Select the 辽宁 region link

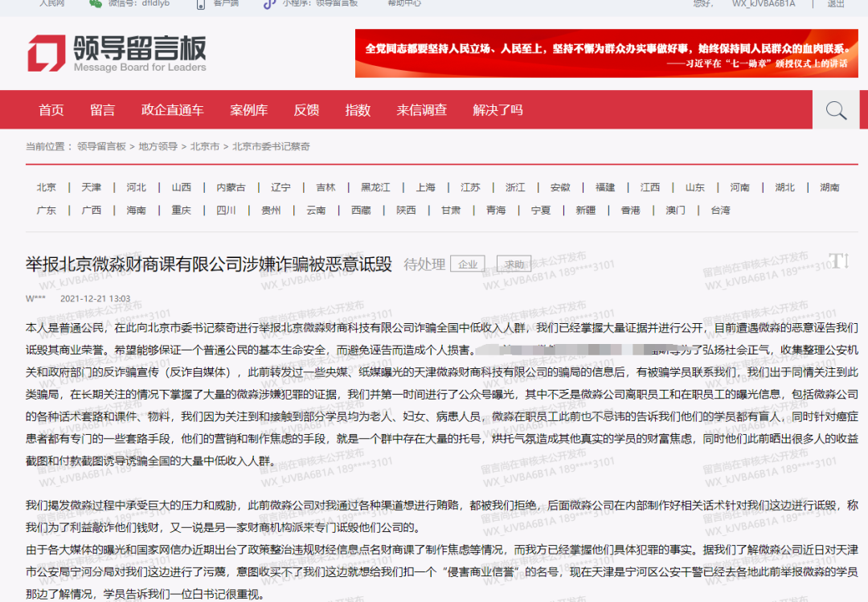280,187
